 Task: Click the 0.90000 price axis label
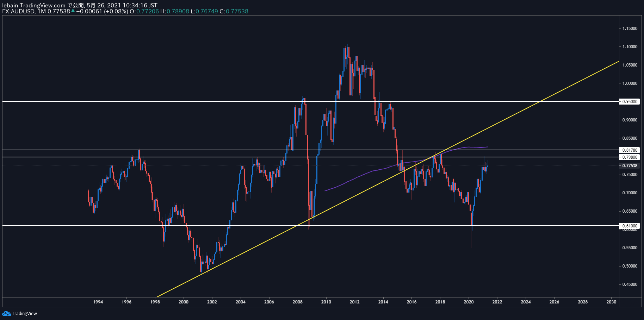click(x=630, y=120)
